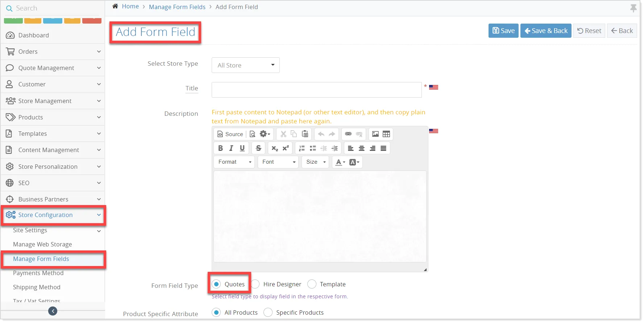Toggle Bold formatting in the editor
This screenshot has height=323, width=644.
220,148
